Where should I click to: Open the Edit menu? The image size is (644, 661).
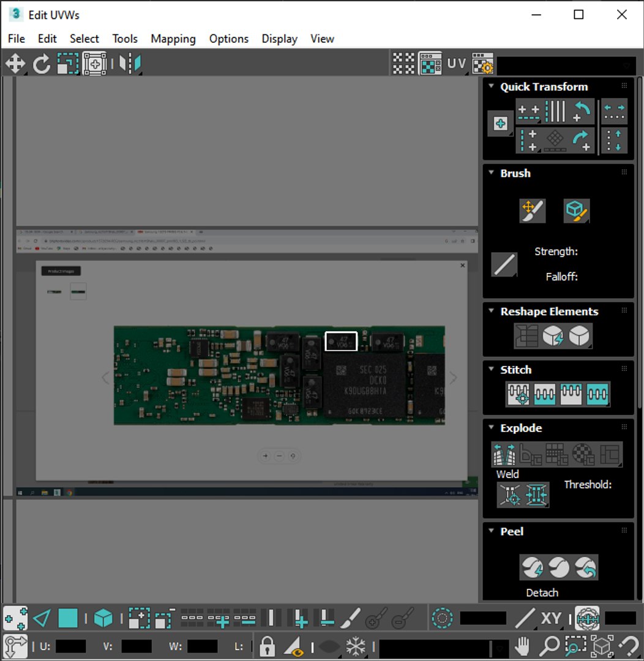pyautogui.click(x=47, y=39)
